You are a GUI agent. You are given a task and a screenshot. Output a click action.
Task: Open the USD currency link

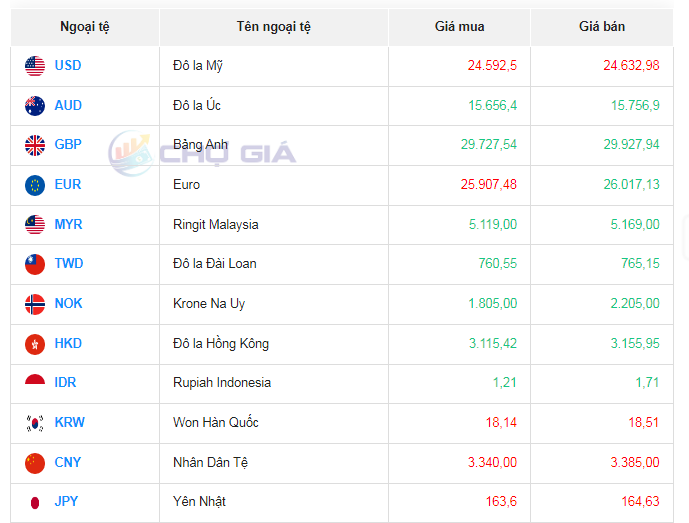(x=68, y=66)
